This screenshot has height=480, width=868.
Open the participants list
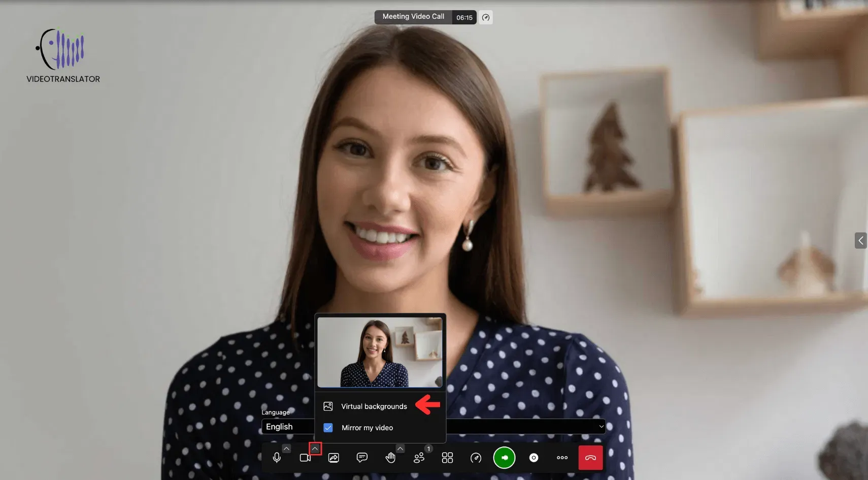pos(419,458)
